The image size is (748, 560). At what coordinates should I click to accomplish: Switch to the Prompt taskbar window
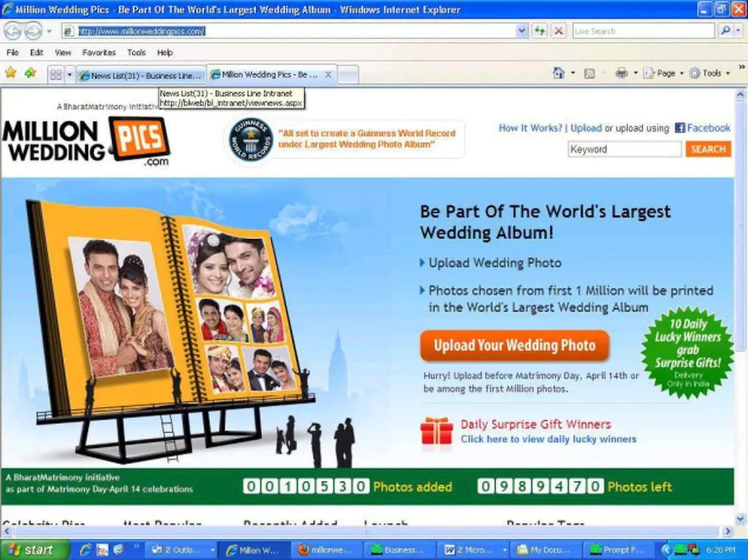click(619, 550)
